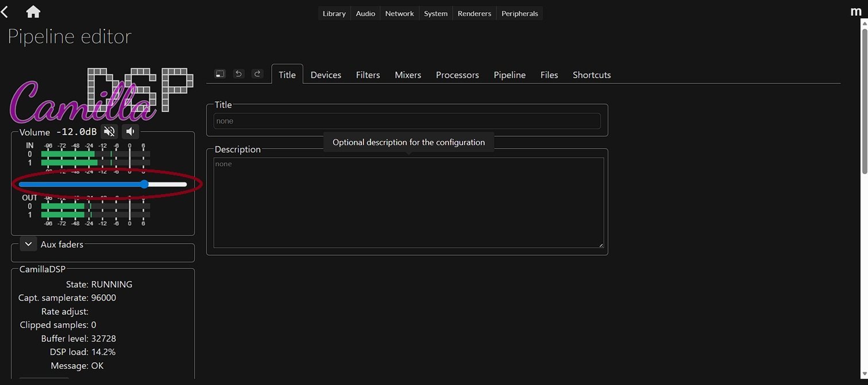Open the 'm' menu icon top right
Viewport: 868px width, 385px height.
pyautogui.click(x=856, y=11)
